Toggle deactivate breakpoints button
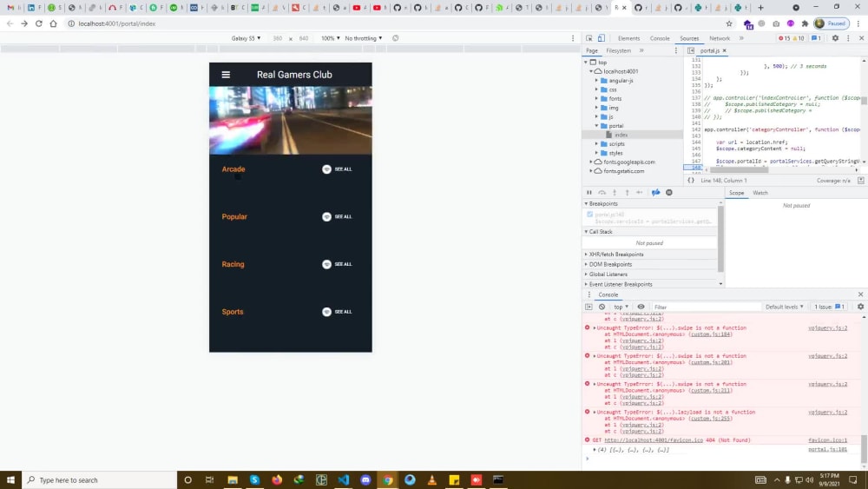Screen dimensions: 868x489 [656, 193]
